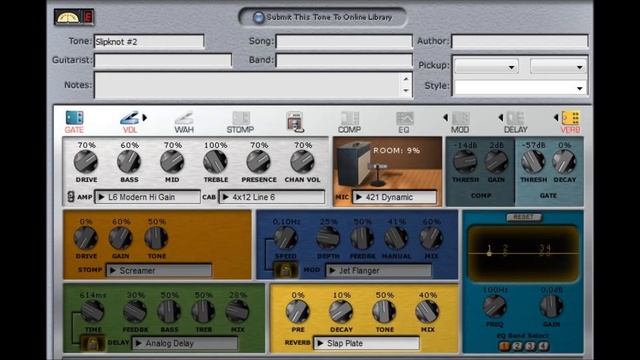The image size is (640, 360).
Task: Click the delay TIME knob
Action: (x=93, y=311)
